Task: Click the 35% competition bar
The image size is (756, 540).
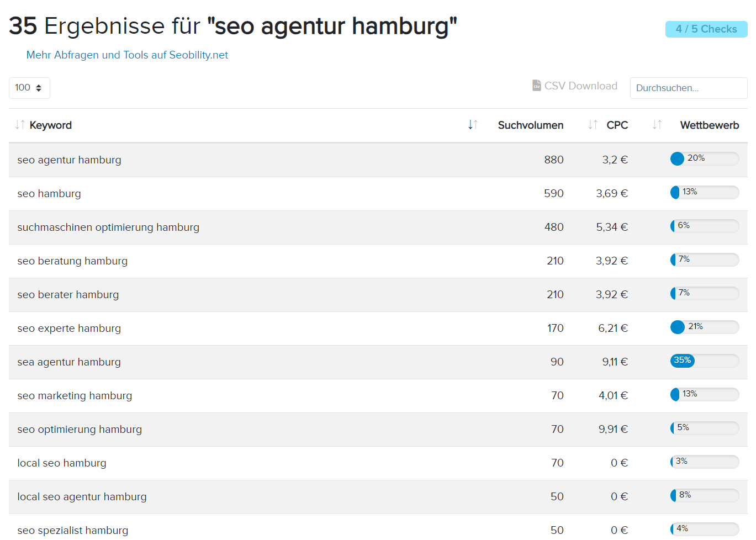Action: [x=704, y=361]
